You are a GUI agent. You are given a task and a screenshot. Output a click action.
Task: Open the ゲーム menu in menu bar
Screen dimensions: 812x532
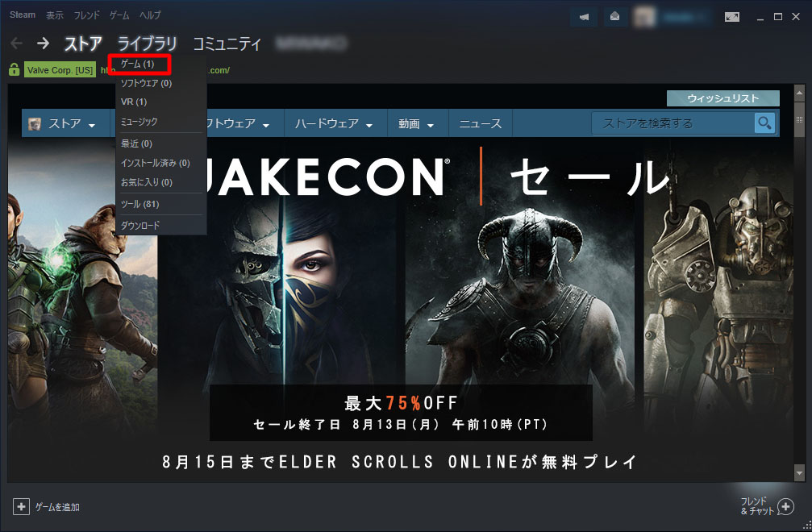point(119,15)
